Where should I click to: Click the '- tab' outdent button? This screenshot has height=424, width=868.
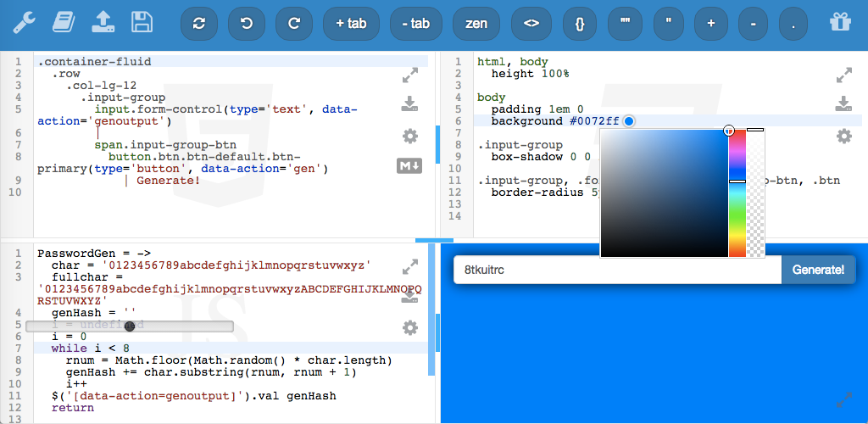tap(415, 23)
